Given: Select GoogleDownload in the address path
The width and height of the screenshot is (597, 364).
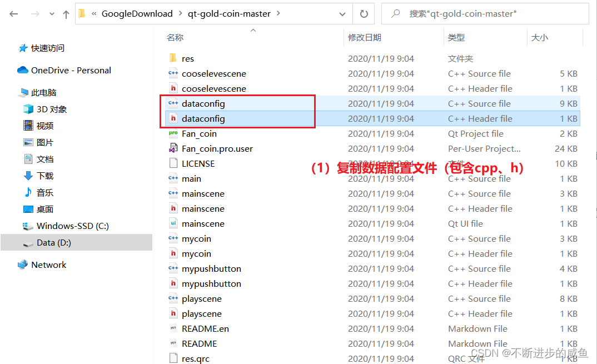Looking at the screenshot, I should tap(137, 14).
